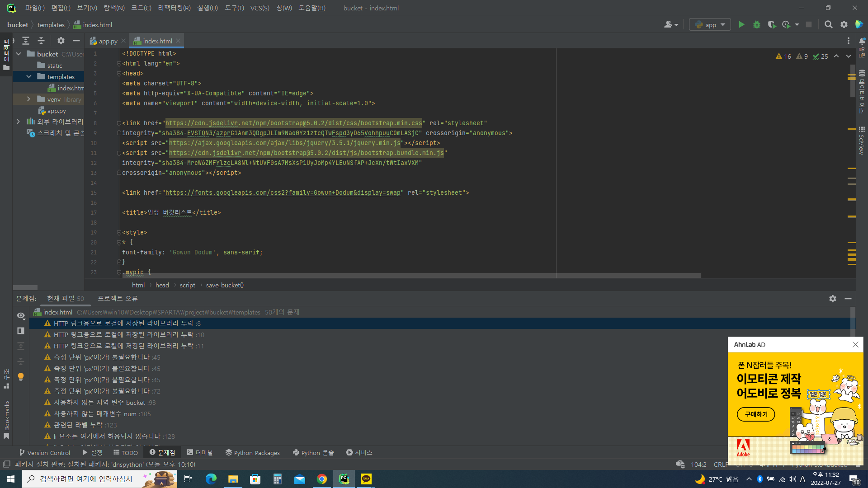Click the 16 warnings indicator

coord(783,56)
